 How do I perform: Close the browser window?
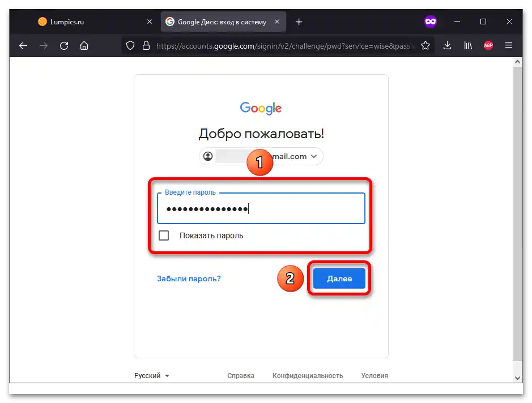coord(509,22)
